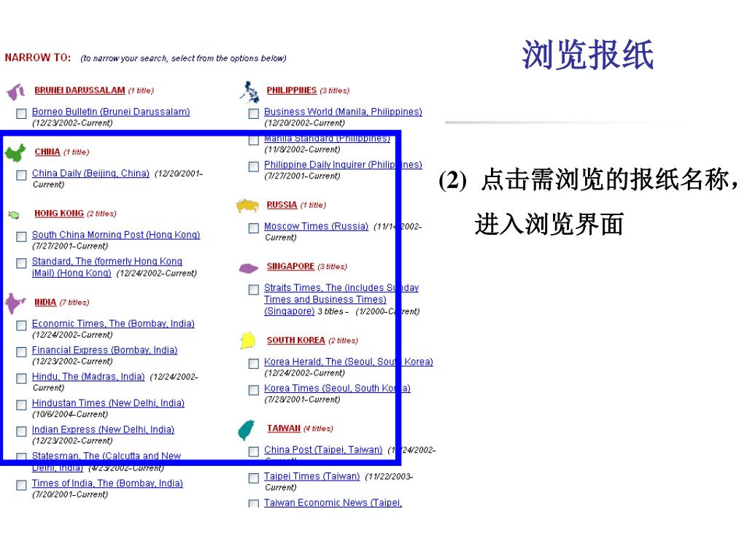747x560 pixels.
Task: Open the PHILIPPINES country heading
Action: (292, 90)
